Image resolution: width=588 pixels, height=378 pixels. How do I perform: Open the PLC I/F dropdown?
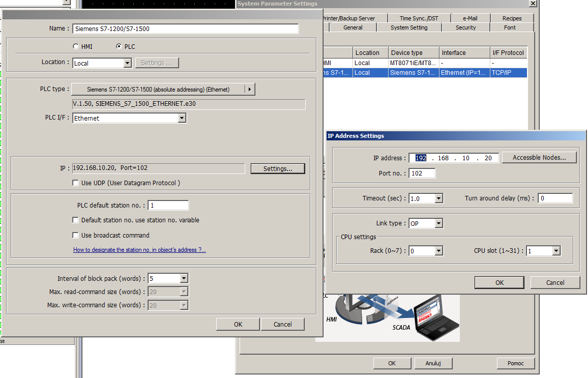[182, 118]
